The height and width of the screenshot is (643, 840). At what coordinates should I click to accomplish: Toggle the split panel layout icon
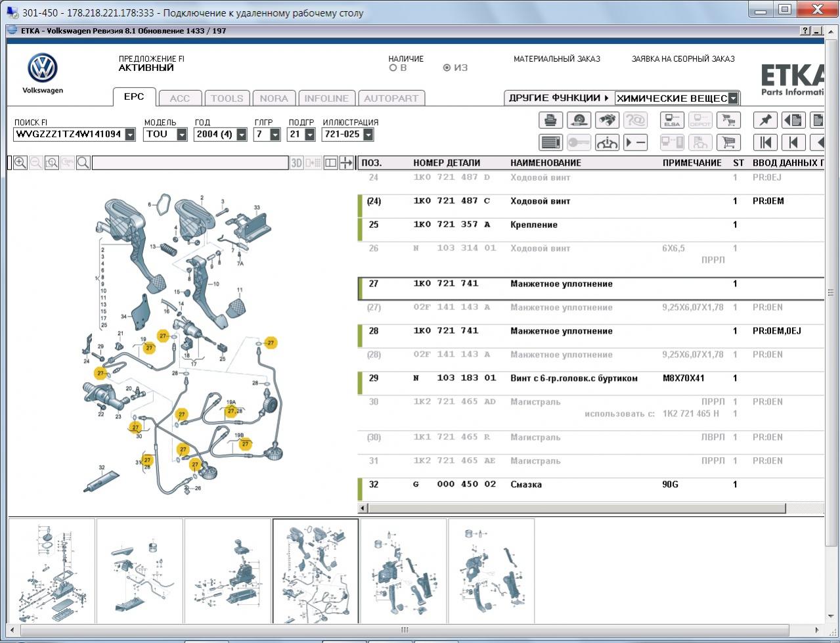[x=330, y=163]
